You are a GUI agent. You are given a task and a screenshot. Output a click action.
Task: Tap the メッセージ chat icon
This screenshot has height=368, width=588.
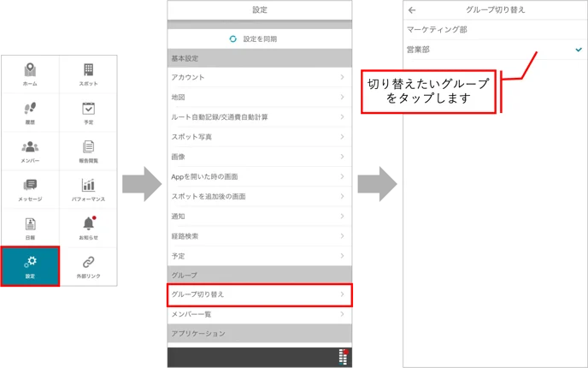coord(30,185)
